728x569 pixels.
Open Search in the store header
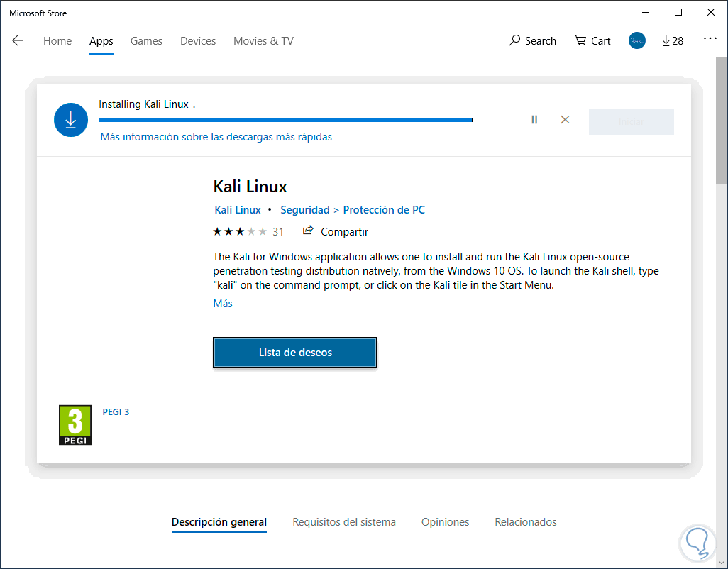(532, 40)
